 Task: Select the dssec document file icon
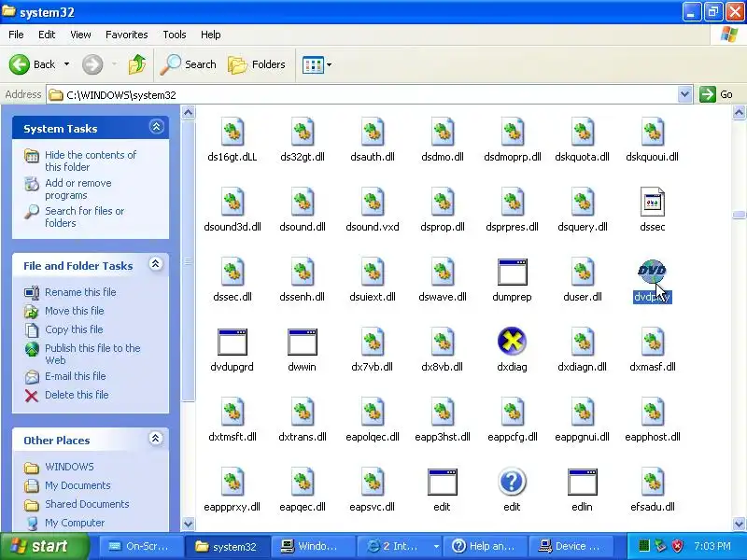point(652,202)
